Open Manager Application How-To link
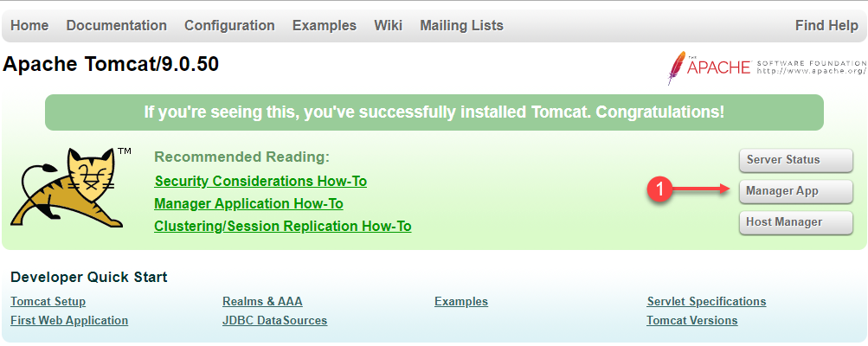 (248, 204)
